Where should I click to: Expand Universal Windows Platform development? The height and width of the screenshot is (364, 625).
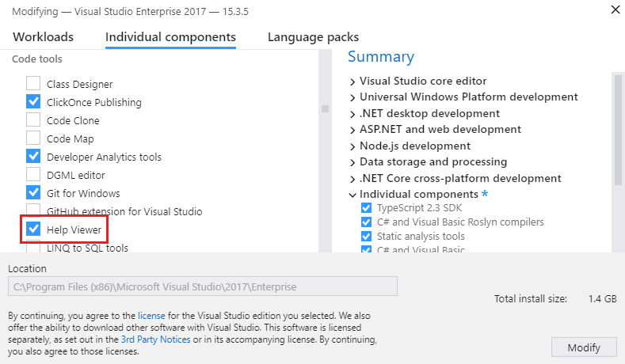[353, 98]
